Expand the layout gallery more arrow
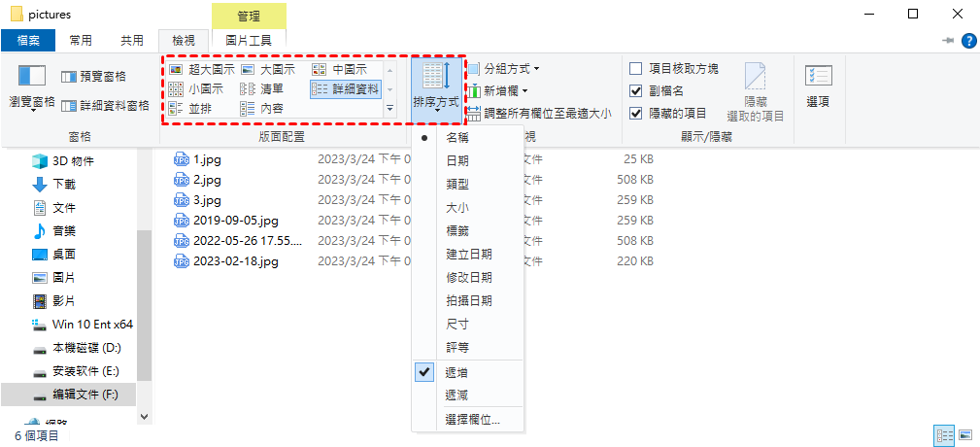 pyautogui.click(x=390, y=108)
